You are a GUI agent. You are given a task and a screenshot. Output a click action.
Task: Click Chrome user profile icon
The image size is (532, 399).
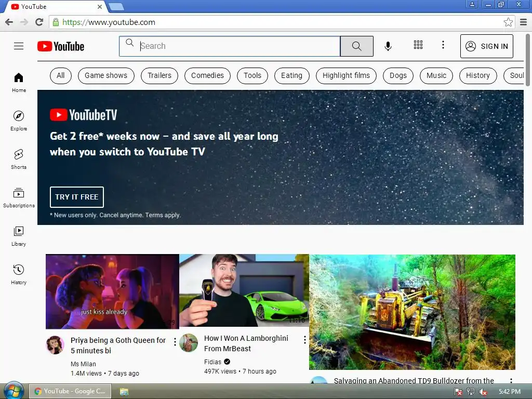(x=472, y=4)
